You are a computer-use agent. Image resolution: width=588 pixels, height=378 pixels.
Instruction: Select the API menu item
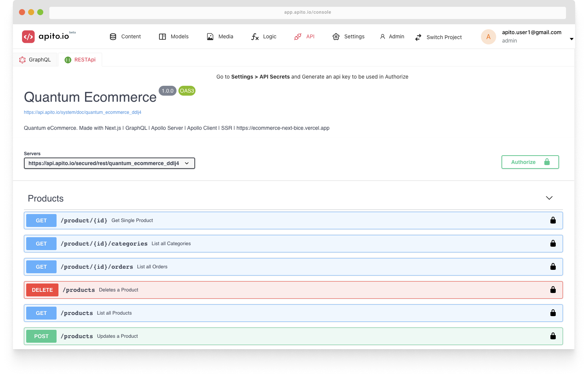tap(311, 37)
